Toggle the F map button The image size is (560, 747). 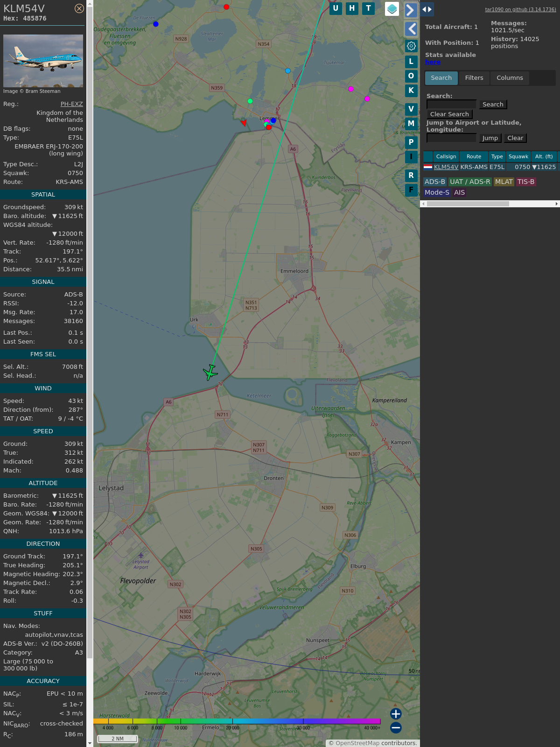411,190
